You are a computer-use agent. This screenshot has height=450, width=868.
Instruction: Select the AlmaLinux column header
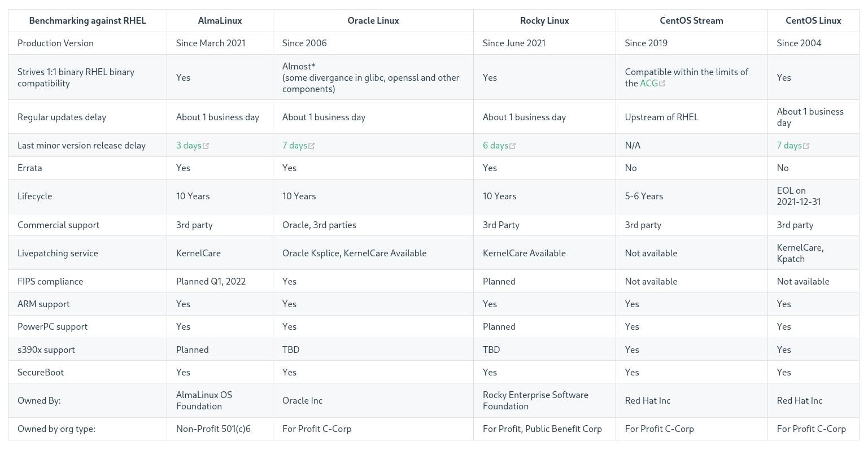click(220, 20)
